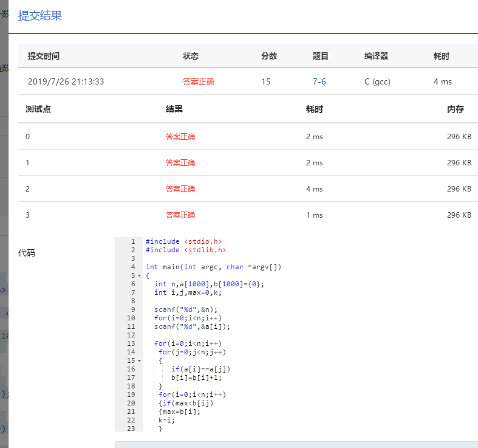478x448 pixels.
Task: Click the 耗时 header in the submission table
Action: tap(442, 56)
